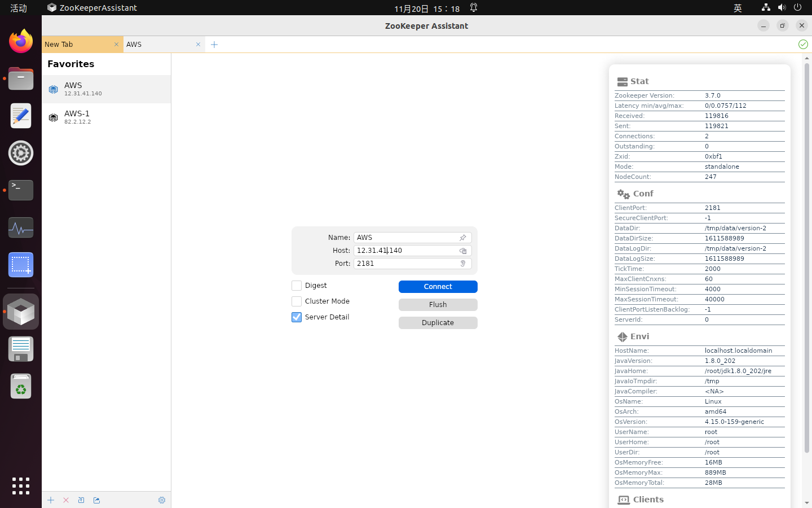Click the paste icon in Host field
This screenshot has width=812, height=508.
point(463,251)
